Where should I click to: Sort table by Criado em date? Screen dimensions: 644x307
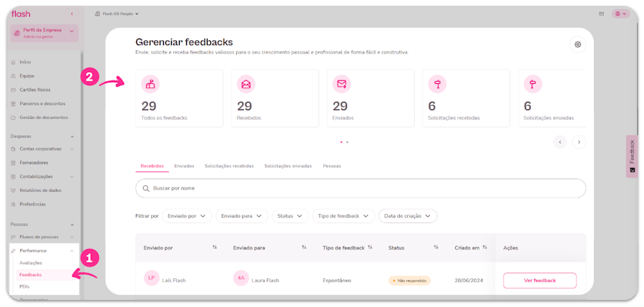[484, 248]
